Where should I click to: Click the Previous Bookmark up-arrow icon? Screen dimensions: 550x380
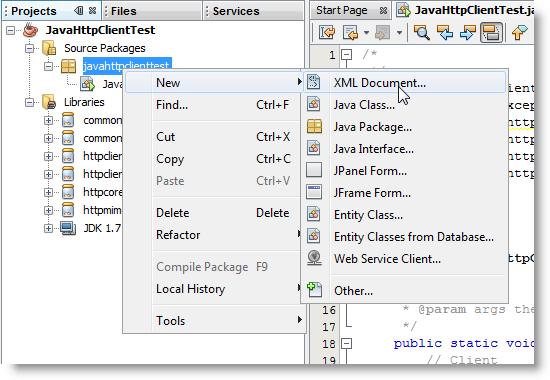(519, 33)
